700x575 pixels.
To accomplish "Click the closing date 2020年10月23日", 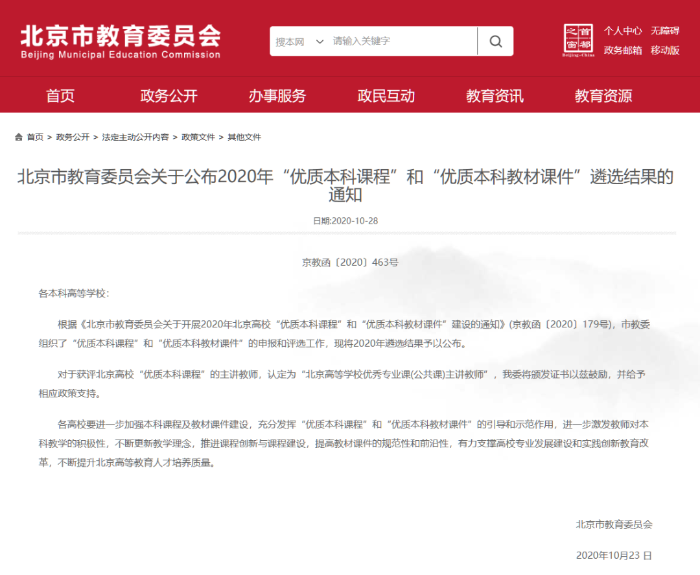I will 614,555.
